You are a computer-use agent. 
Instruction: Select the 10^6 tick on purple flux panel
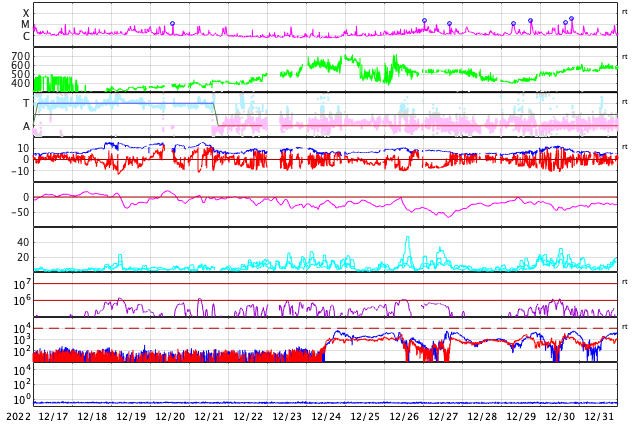point(22,301)
